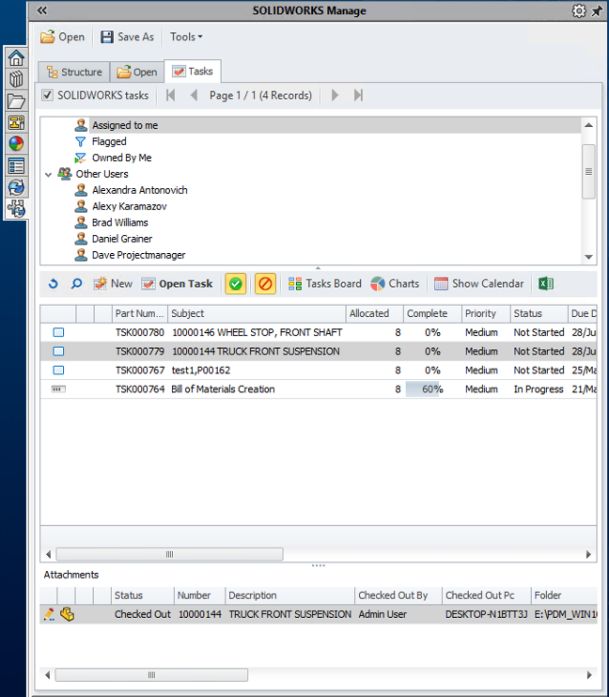Refresh the task list
Image resolution: width=609 pixels, height=697 pixels.
[x=53, y=284]
